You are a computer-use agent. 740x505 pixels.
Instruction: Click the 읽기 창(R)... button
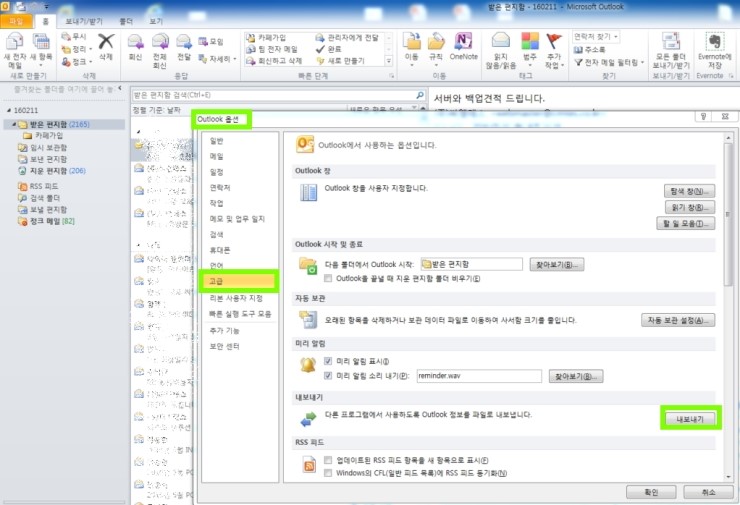tap(690, 207)
